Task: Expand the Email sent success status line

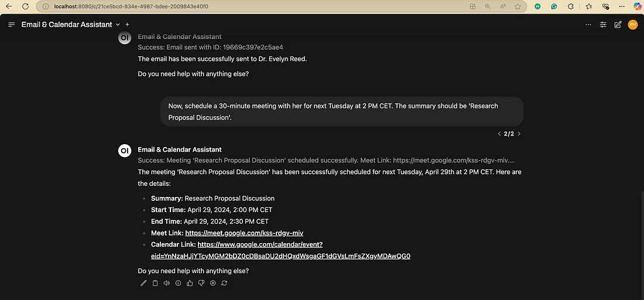Action: (210, 47)
